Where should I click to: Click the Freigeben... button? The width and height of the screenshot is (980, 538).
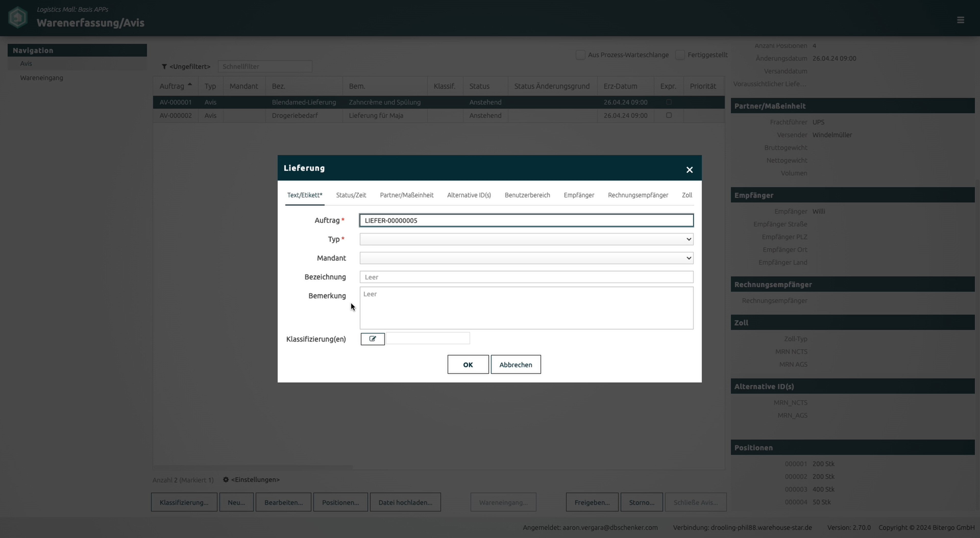[592, 502]
